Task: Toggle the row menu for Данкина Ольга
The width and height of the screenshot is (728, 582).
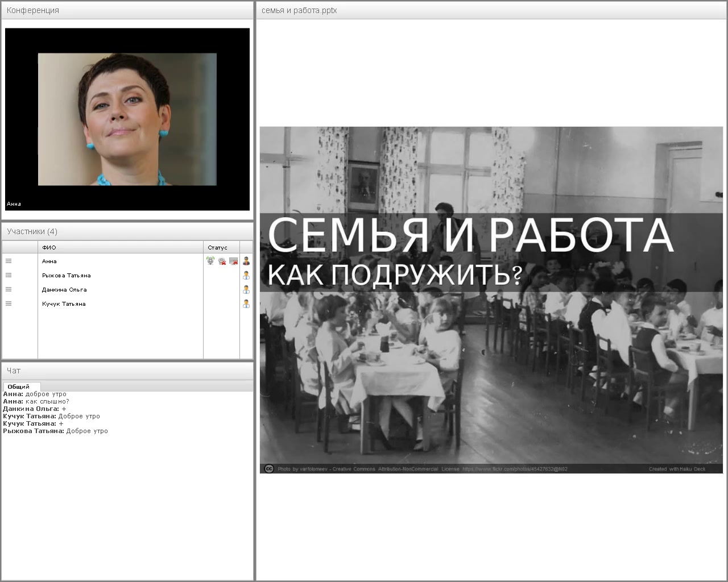Action: click(8, 289)
